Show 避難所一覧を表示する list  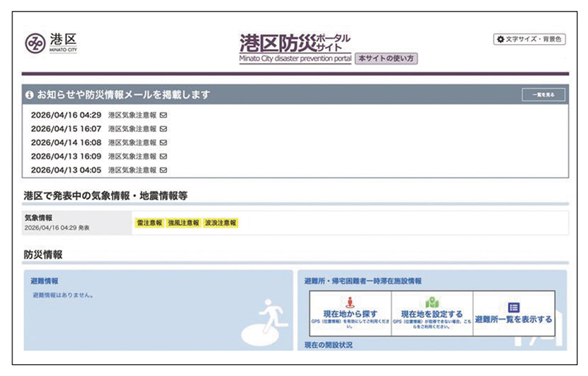click(x=514, y=314)
